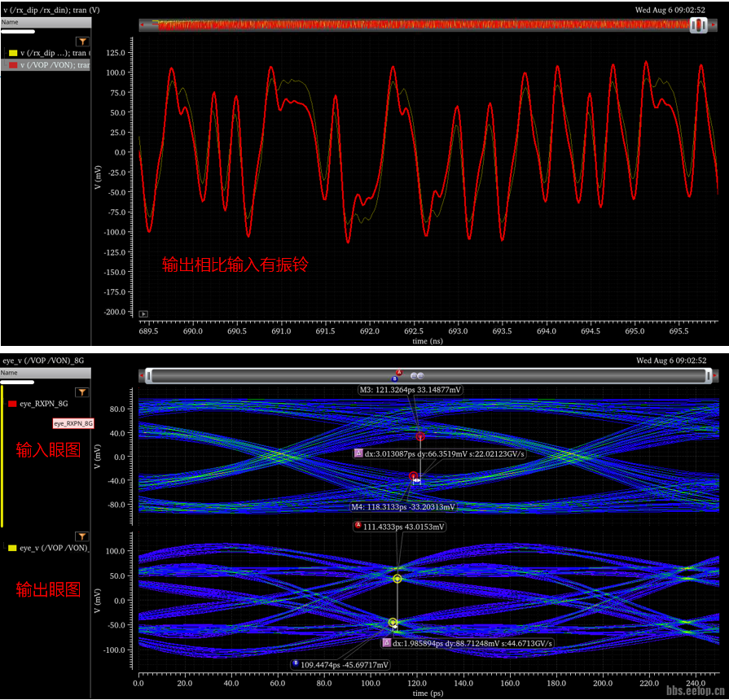729x700 pixels.
Task: Click the yellow swatch next to eye_v (/VOP /VON)
Action: click(x=12, y=548)
